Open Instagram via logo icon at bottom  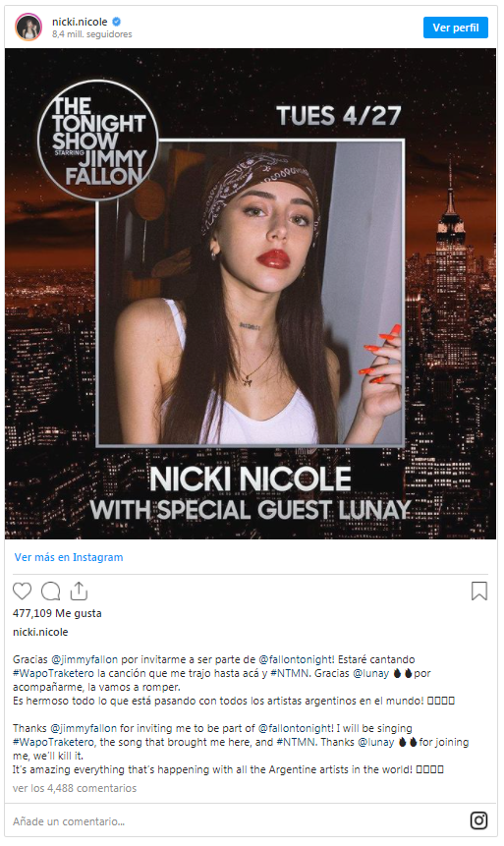pyautogui.click(x=478, y=820)
